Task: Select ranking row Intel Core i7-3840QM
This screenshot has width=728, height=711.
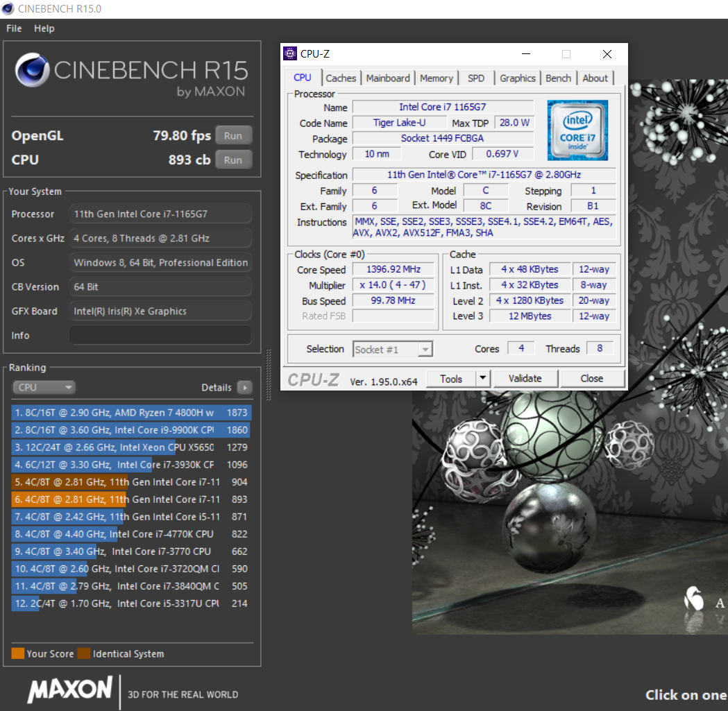Action: click(131, 586)
